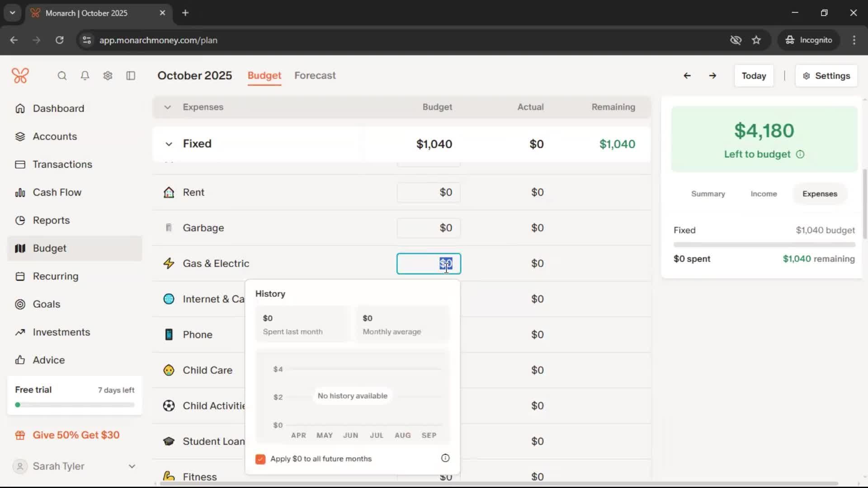
Task: Open notifications with the bell icon
Action: [x=85, y=75]
